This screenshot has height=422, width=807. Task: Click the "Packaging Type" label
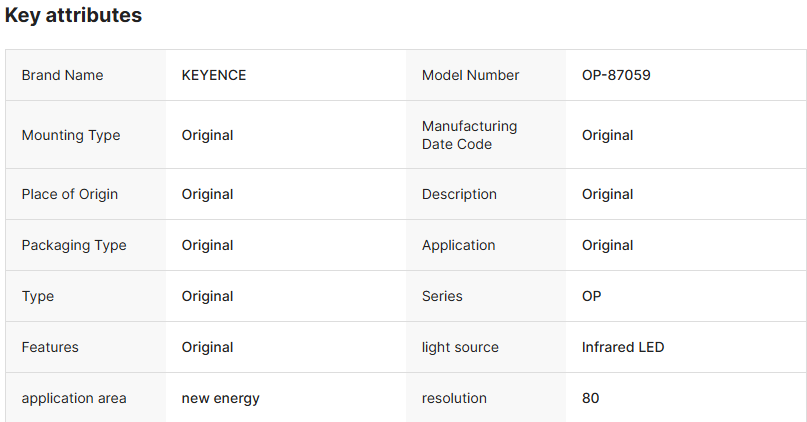tap(74, 245)
